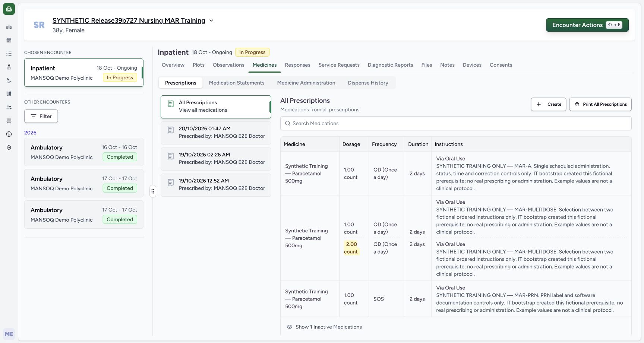The width and height of the screenshot is (644, 343).
Task: Open the patient/doctor sidebar icon
Action: tap(9, 67)
